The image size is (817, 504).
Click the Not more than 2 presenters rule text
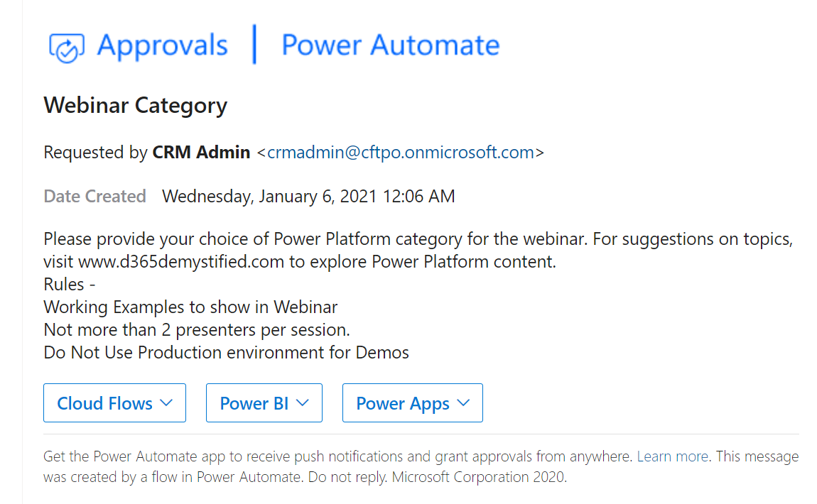coord(196,330)
